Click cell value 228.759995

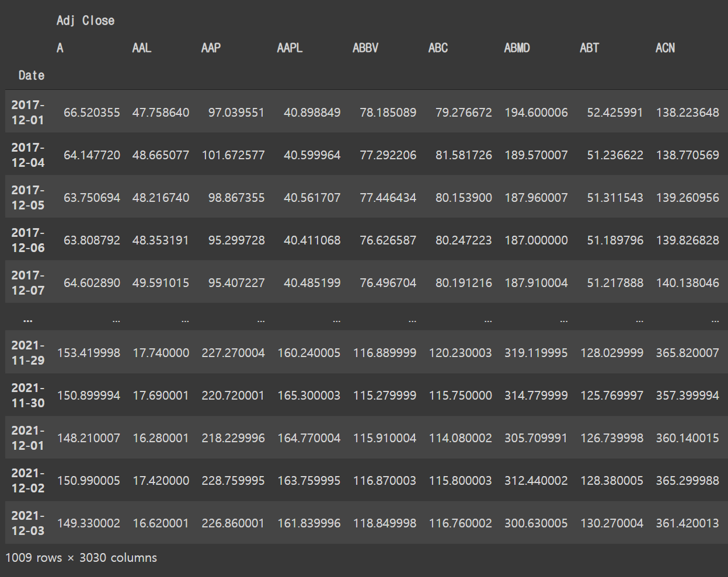pyautogui.click(x=234, y=481)
